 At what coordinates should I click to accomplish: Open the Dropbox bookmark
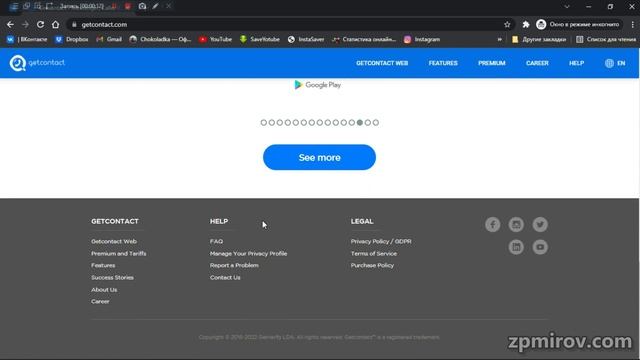[72, 39]
